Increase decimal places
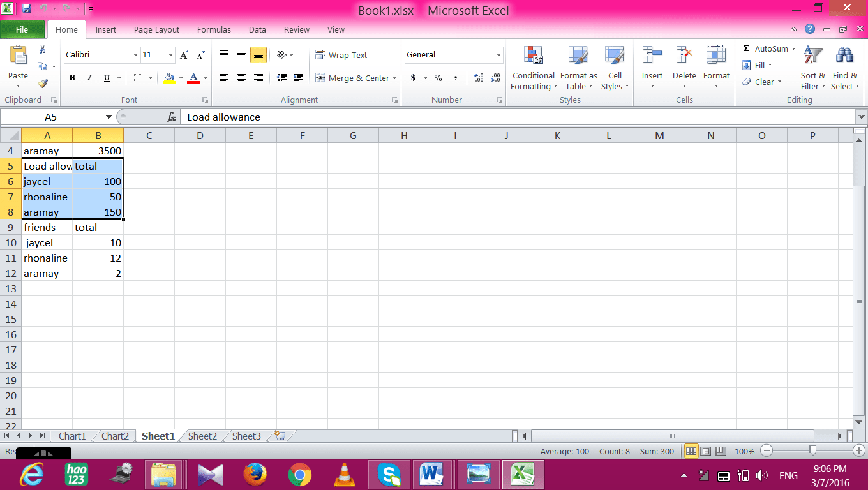This screenshot has height=490, width=868. coord(479,78)
